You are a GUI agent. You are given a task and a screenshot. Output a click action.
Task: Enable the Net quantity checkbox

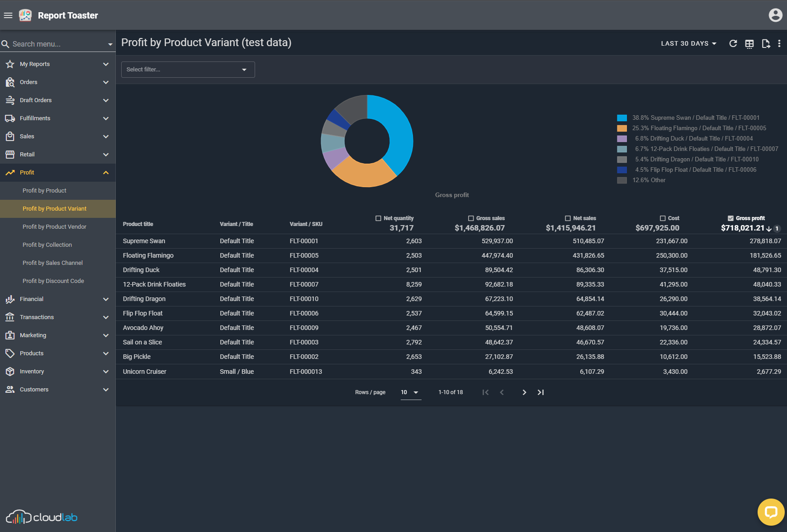(378, 218)
